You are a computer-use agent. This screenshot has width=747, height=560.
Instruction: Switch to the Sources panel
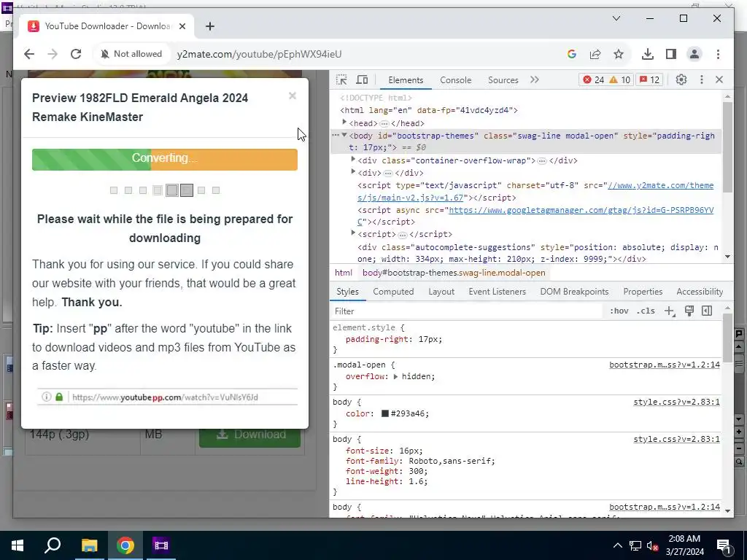[x=503, y=80]
